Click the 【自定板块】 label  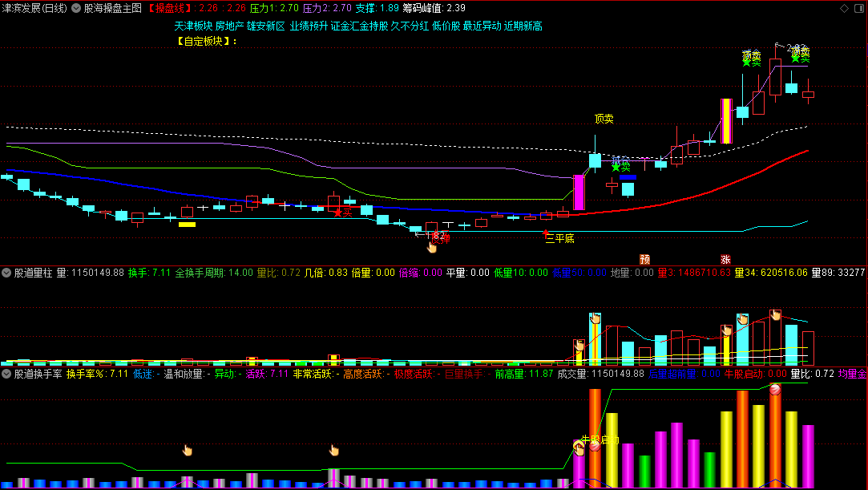click(x=206, y=41)
